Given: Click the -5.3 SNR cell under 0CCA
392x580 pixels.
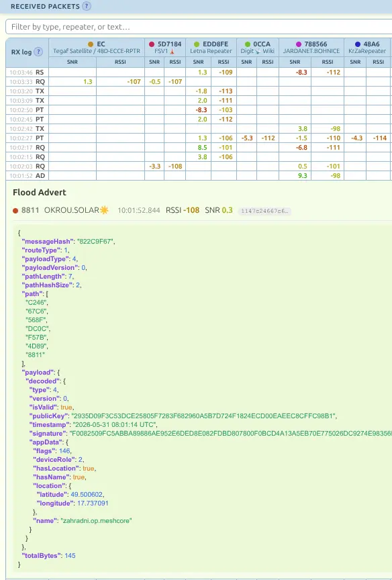Looking at the screenshot, I should [246, 138].
